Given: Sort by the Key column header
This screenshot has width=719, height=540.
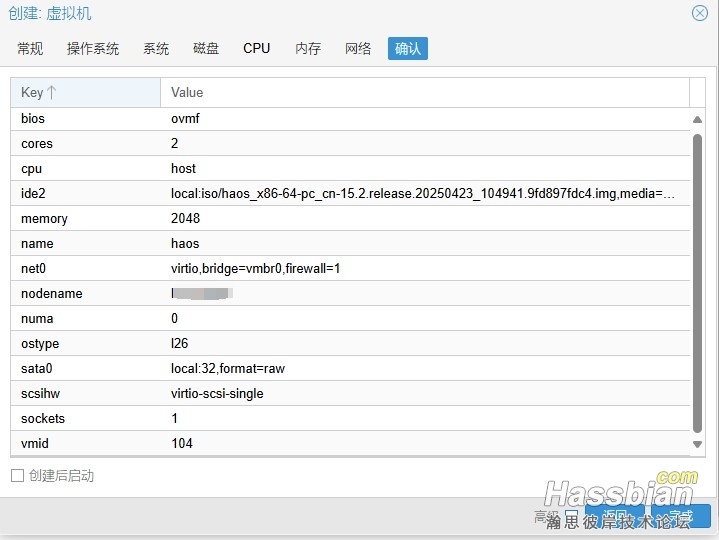Looking at the screenshot, I should click(85, 93).
